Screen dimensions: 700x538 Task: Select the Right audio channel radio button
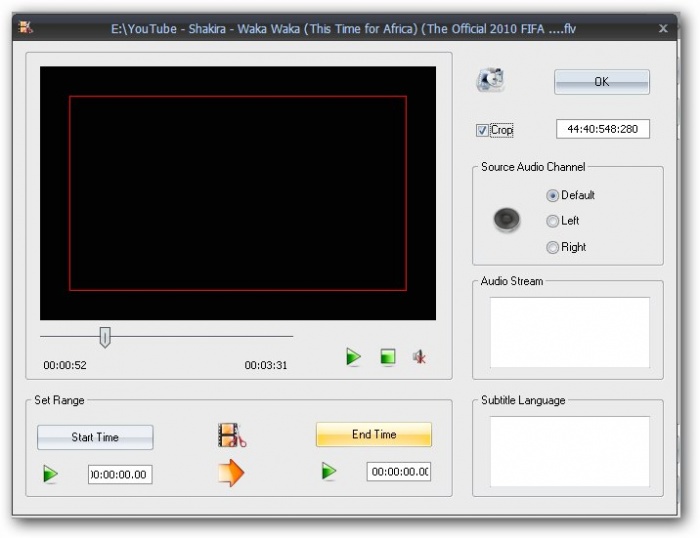tap(552, 247)
